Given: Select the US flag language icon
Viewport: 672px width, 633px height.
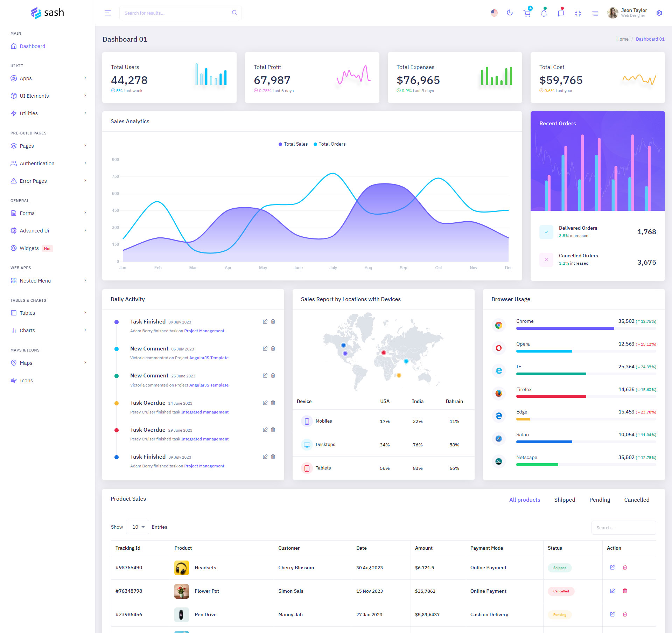Looking at the screenshot, I should click(494, 13).
